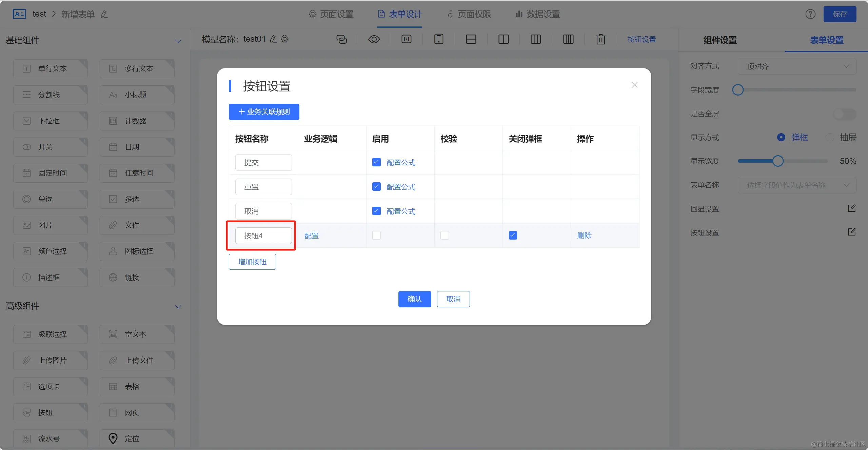Image resolution: width=868 pixels, height=450 pixels.
Task: Click the 删除 link for 按钮4
Action: pos(584,236)
